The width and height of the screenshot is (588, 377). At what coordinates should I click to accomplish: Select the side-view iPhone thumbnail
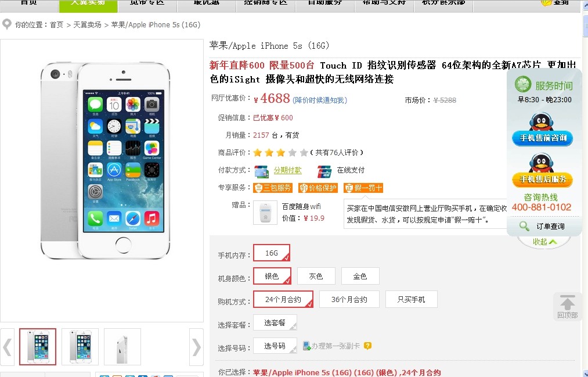click(122, 347)
